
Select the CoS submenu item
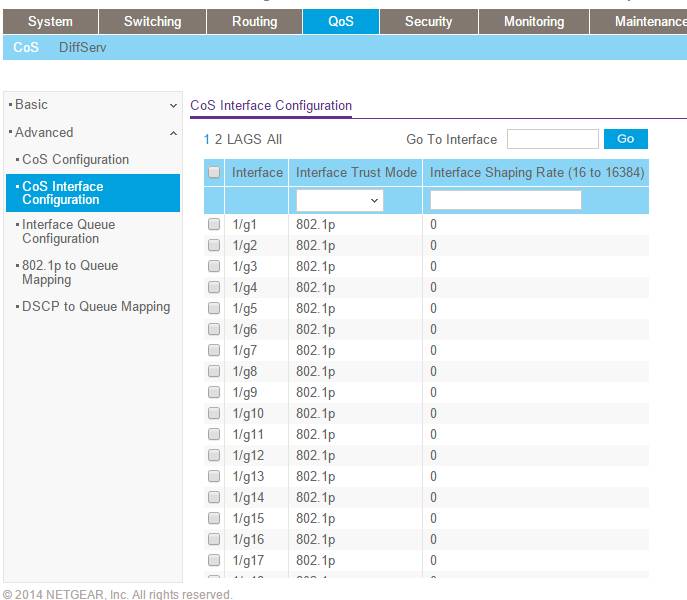tap(26, 47)
